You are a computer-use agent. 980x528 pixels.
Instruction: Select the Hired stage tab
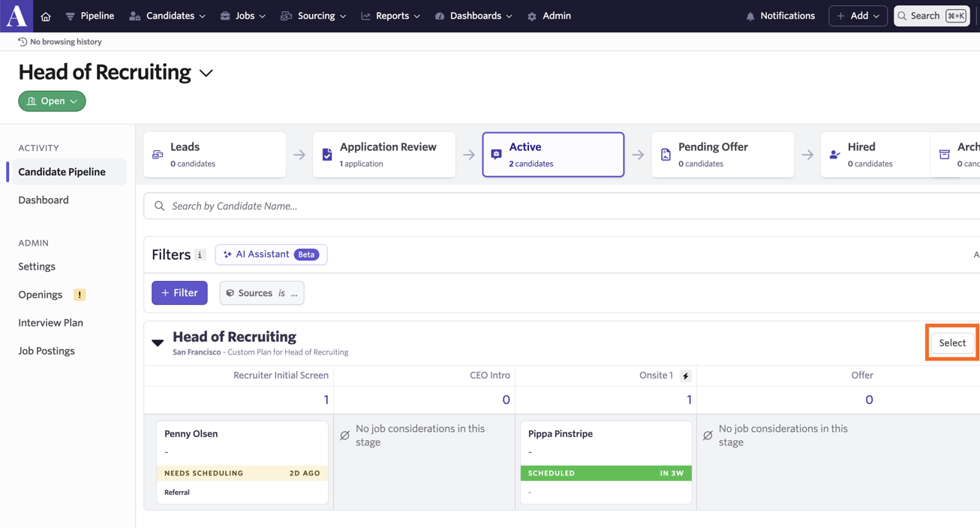875,155
